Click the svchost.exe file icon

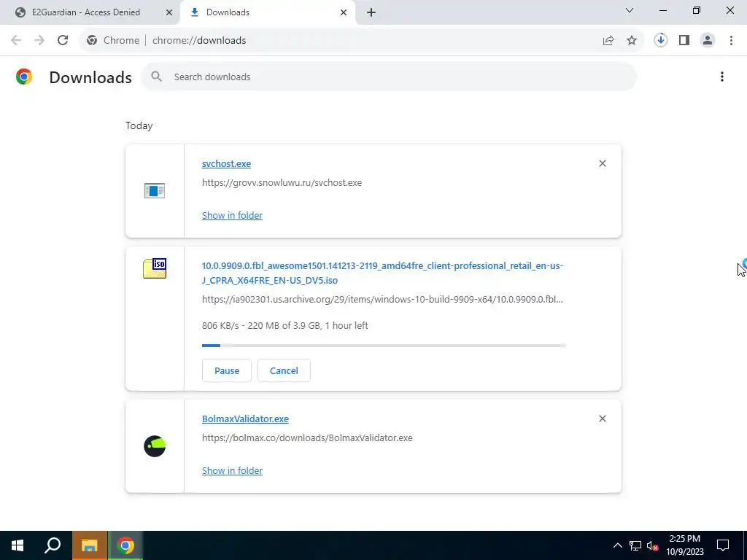click(155, 190)
